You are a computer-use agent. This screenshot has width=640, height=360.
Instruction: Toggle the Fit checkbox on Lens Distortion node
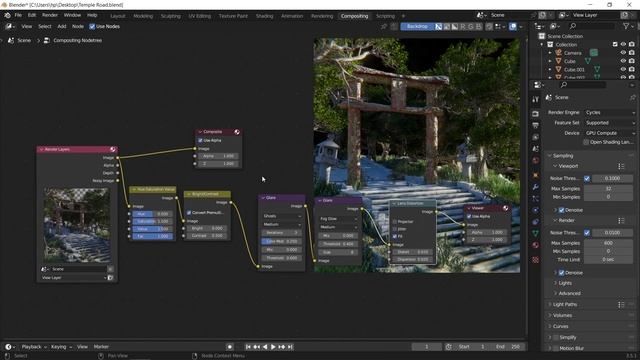pyautogui.click(x=395, y=236)
